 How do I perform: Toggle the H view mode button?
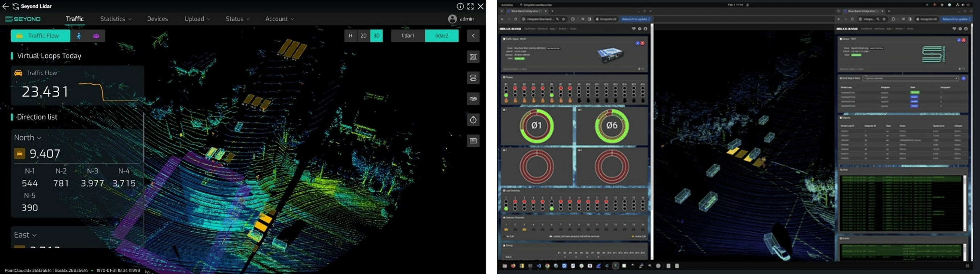(350, 36)
